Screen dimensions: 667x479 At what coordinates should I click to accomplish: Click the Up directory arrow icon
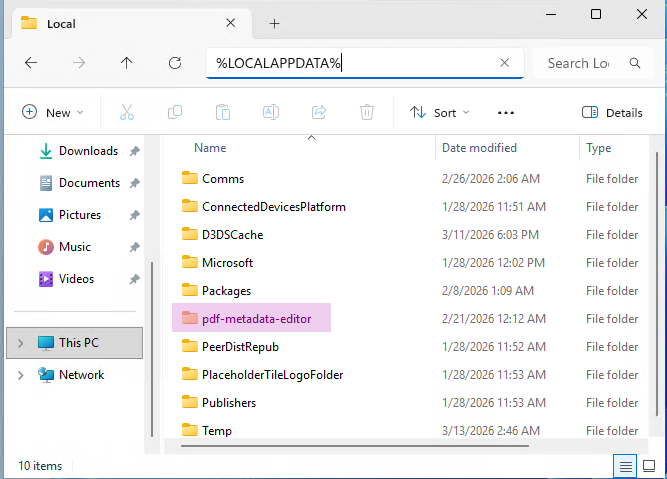pos(126,63)
